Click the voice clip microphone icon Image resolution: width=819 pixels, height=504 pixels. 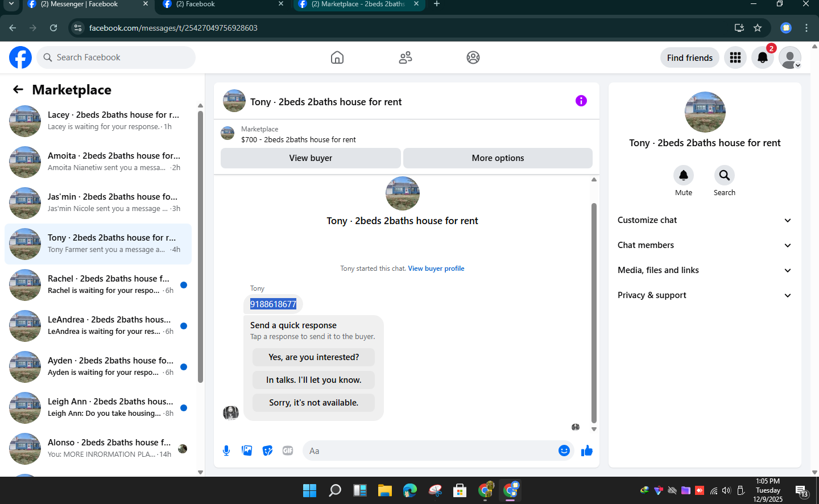coord(226,451)
